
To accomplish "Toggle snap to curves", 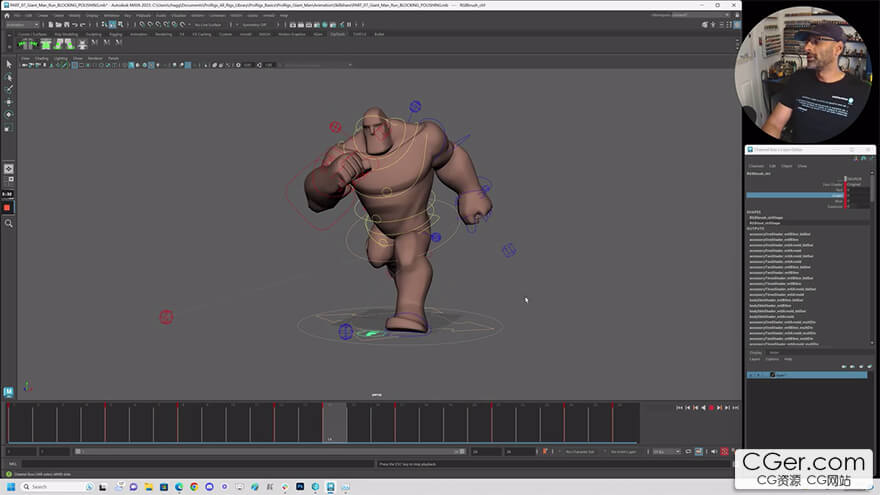I will (x=150, y=25).
